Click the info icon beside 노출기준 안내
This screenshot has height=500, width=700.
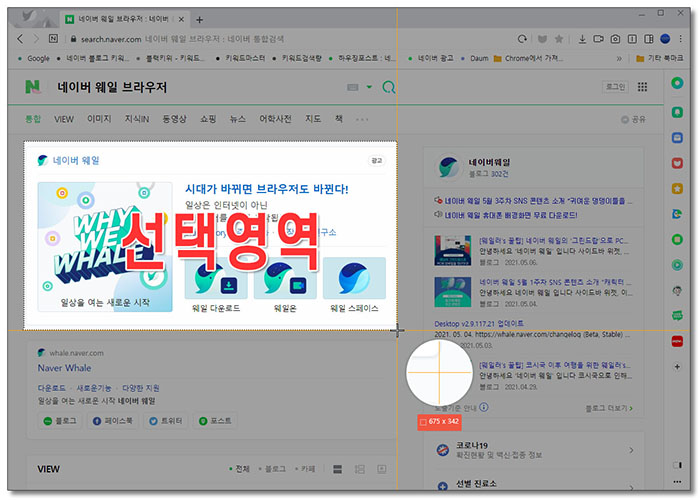pos(483,407)
